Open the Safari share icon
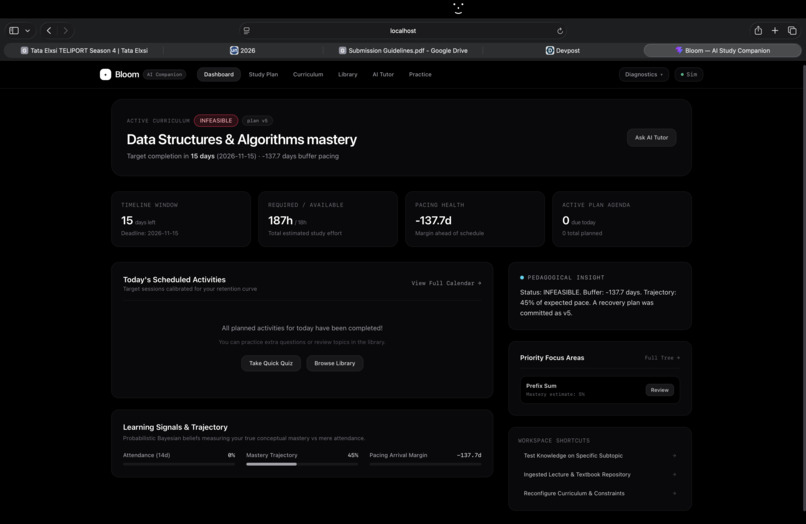The image size is (806, 524). 758,31
